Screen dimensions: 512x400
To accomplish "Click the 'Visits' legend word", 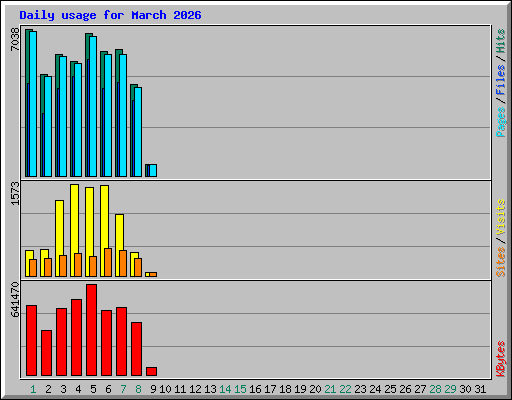I will (x=500, y=217).
